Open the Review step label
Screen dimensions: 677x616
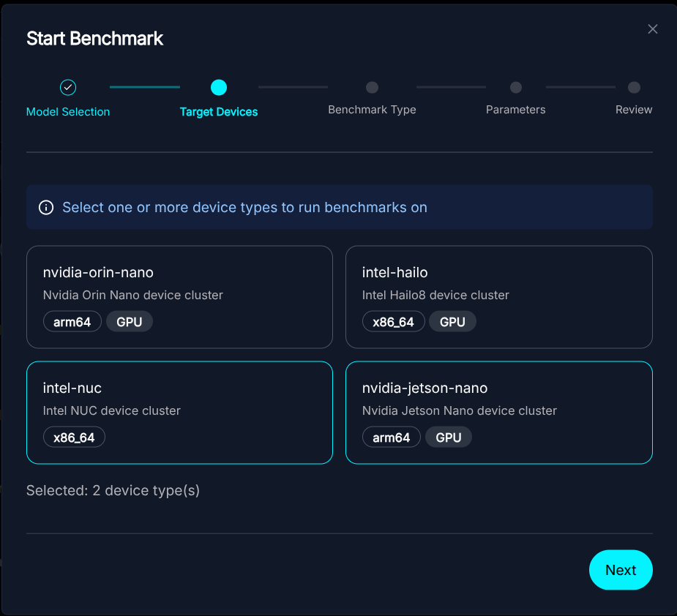pyautogui.click(x=634, y=110)
